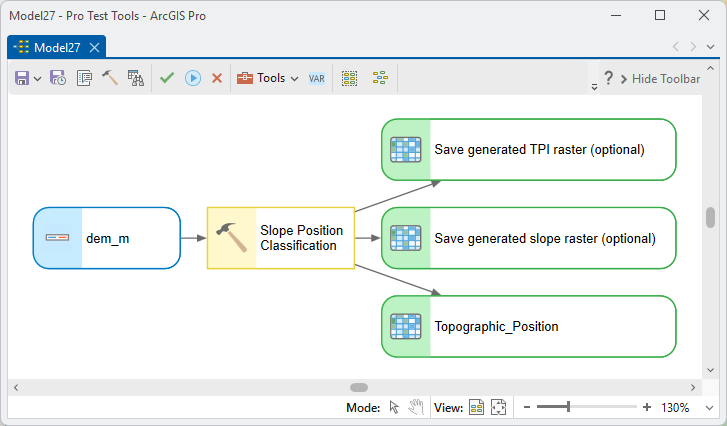Screen dimensions: 727x426
Task: Click the Save model icon
Action: point(22,78)
